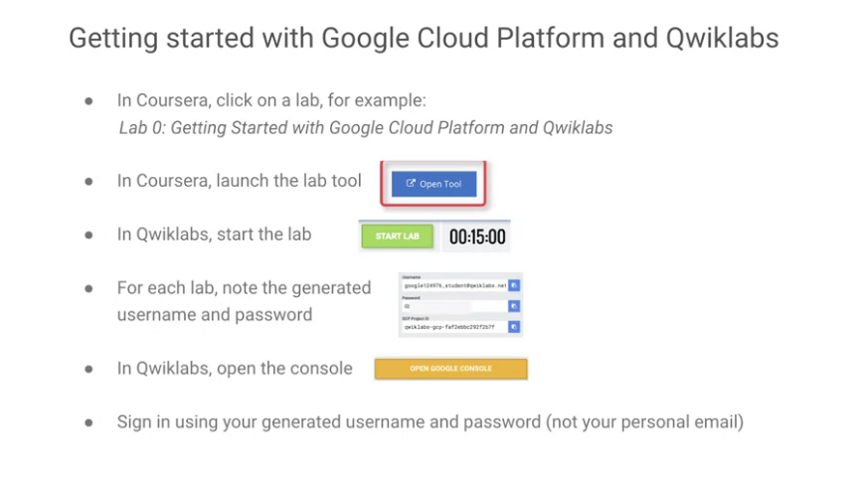Screen dimensions: 868x480
Task: Click the "Sign in using your generated username" line
Action: click(431, 422)
